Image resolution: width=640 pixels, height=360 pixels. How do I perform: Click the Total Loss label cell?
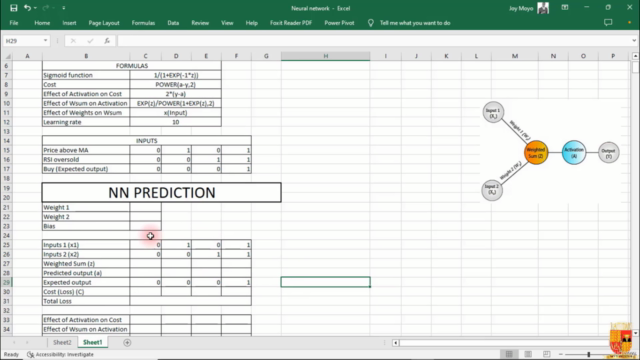click(x=86, y=301)
